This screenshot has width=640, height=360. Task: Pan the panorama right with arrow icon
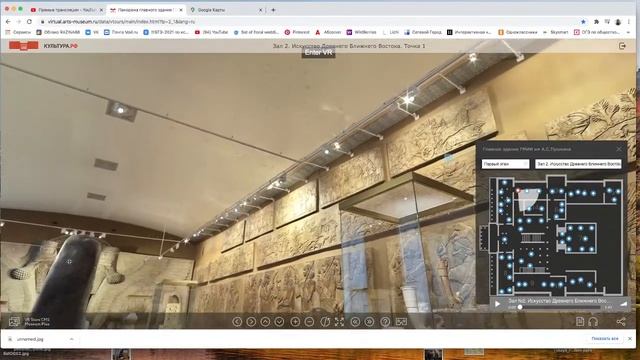coord(251,322)
